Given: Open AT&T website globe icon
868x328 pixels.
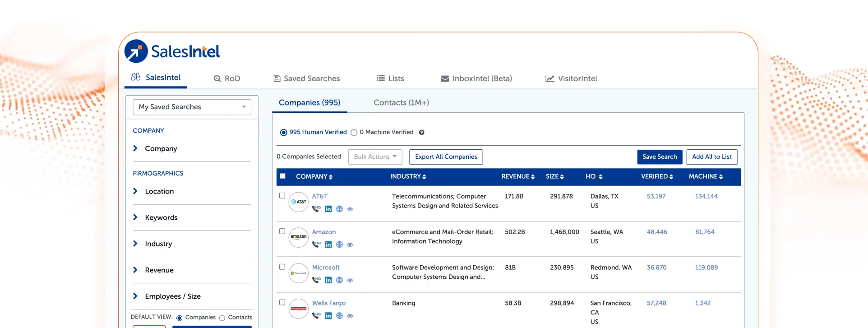Looking at the screenshot, I should coord(340,209).
